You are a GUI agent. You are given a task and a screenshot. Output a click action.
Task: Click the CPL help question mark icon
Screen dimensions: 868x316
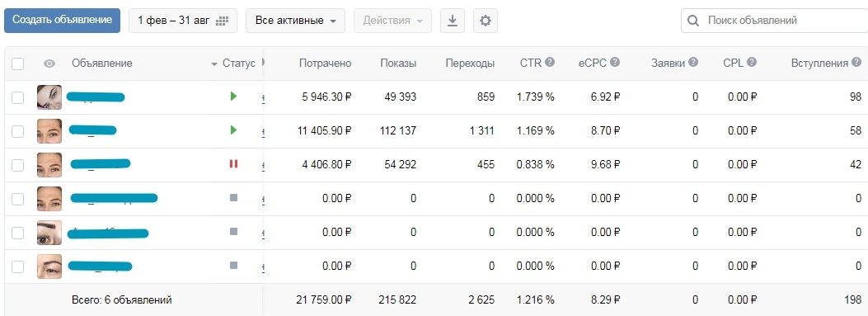pos(752,62)
